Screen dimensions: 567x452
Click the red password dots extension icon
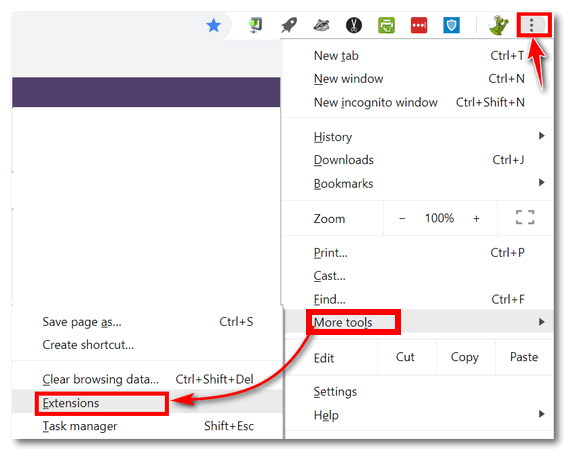coord(419,25)
